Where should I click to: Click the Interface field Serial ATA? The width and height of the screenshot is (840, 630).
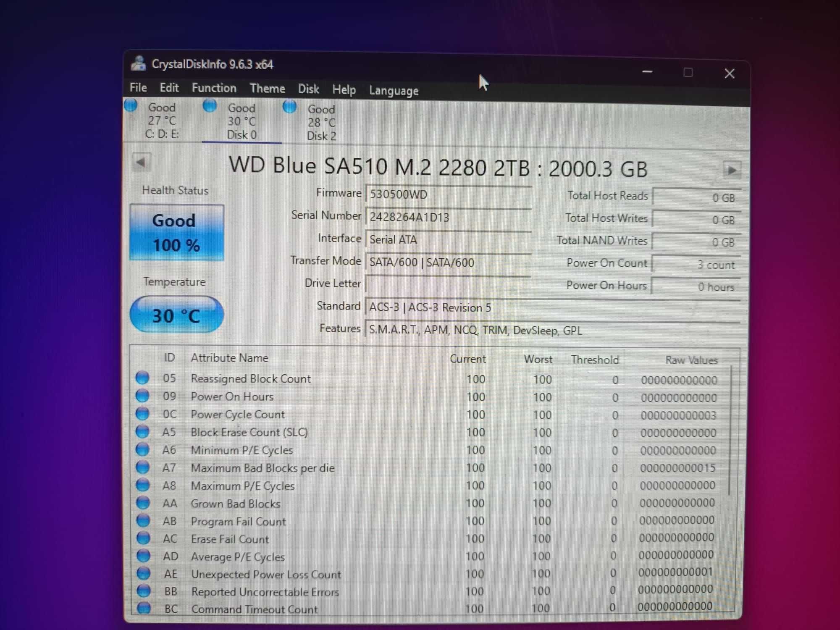[x=448, y=239]
